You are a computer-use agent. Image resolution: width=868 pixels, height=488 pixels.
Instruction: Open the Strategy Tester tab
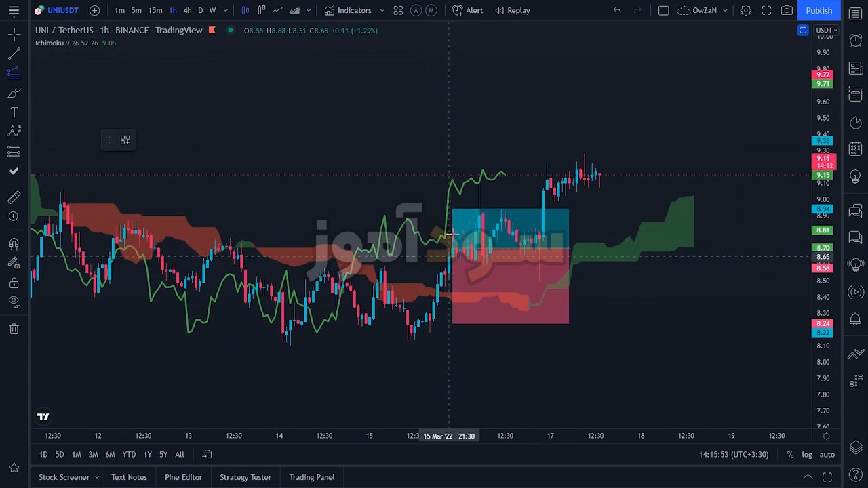(x=245, y=477)
